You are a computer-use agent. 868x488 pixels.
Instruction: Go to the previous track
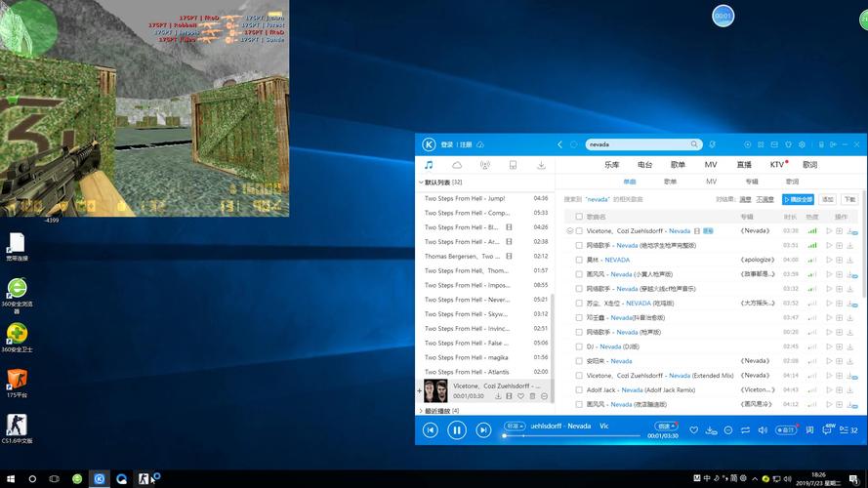click(431, 429)
